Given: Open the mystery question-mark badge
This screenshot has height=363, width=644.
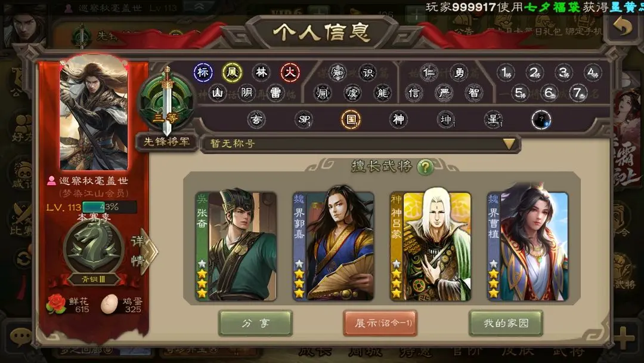Looking at the screenshot, I should coord(541,120).
